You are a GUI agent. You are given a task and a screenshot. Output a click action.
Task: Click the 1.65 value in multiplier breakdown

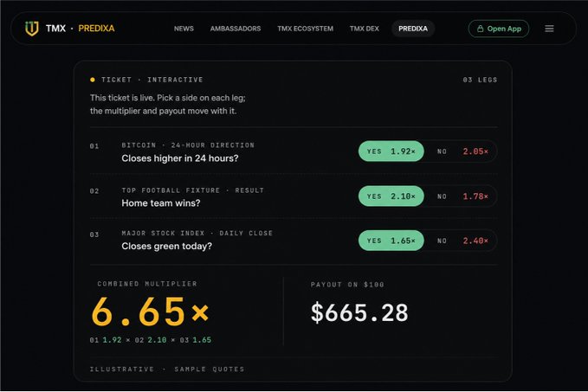[x=202, y=340]
